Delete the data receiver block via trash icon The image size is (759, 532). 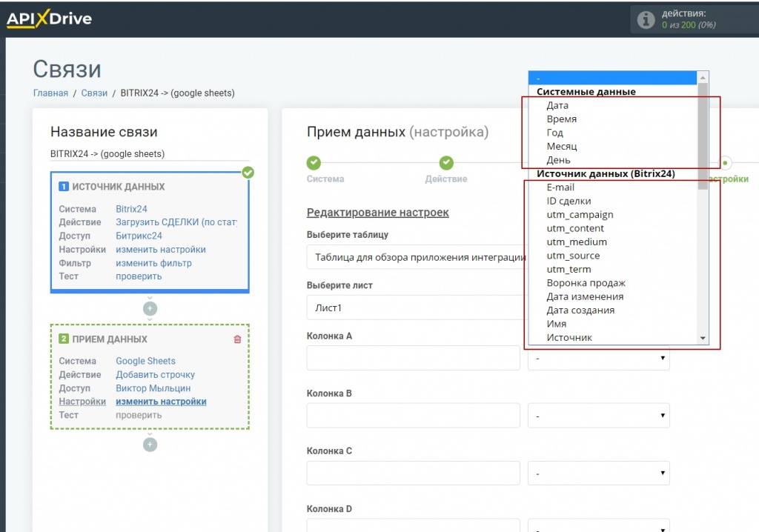click(x=237, y=339)
